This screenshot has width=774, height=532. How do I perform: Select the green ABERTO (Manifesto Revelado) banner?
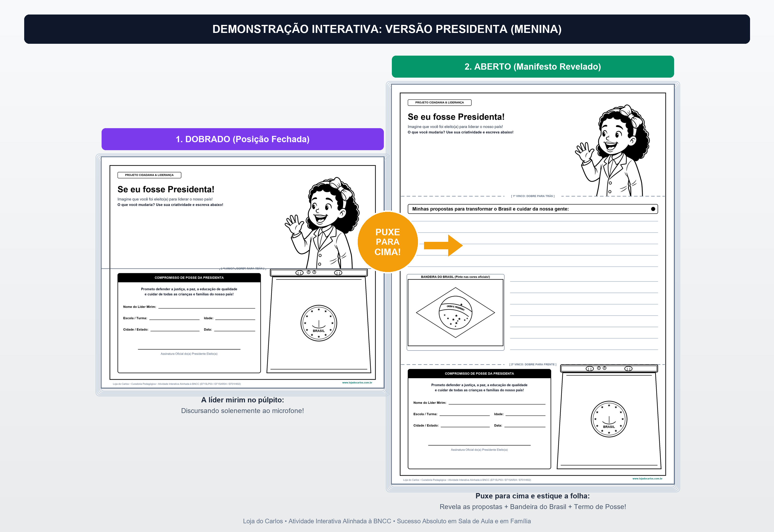pyautogui.click(x=533, y=67)
